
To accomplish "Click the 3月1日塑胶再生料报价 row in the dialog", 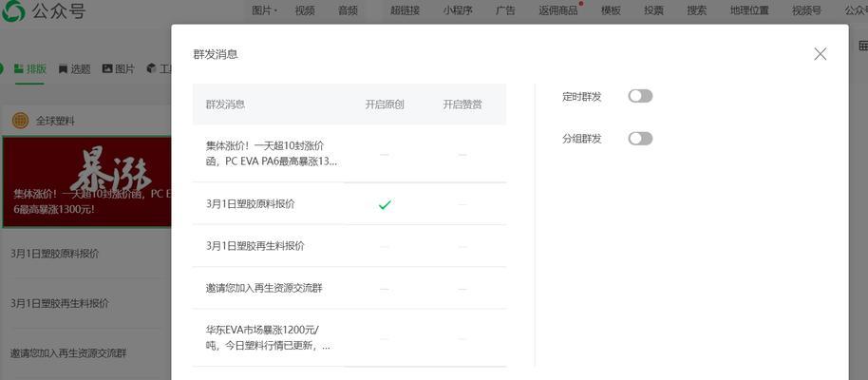I will tap(349, 246).
